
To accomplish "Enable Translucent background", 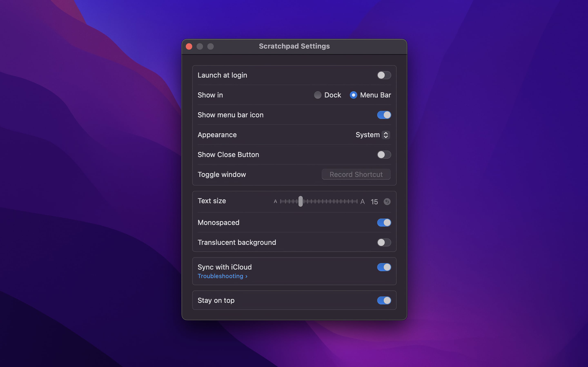I will (x=384, y=242).
